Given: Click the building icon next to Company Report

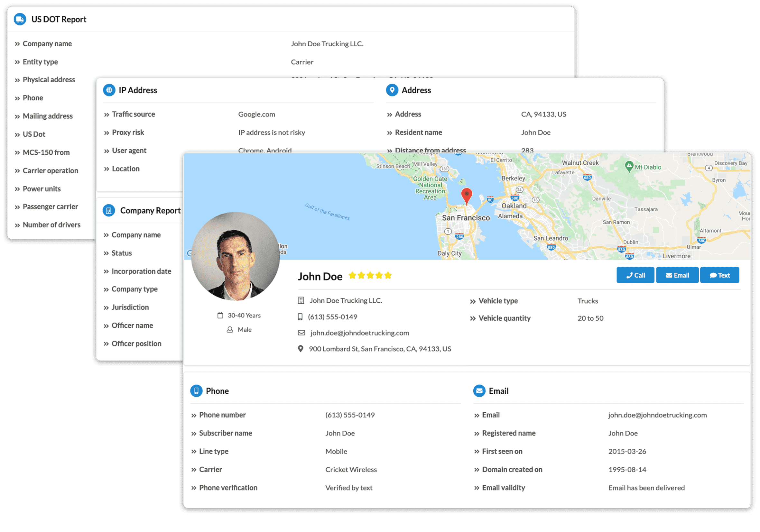Looking at the screenshot, I should pos(108,210).
